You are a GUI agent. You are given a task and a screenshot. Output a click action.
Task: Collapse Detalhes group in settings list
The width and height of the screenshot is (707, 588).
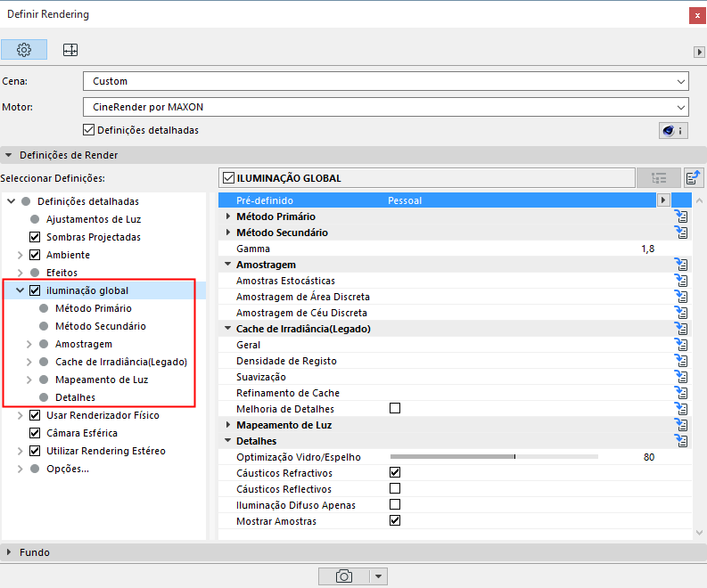point(228,440)
